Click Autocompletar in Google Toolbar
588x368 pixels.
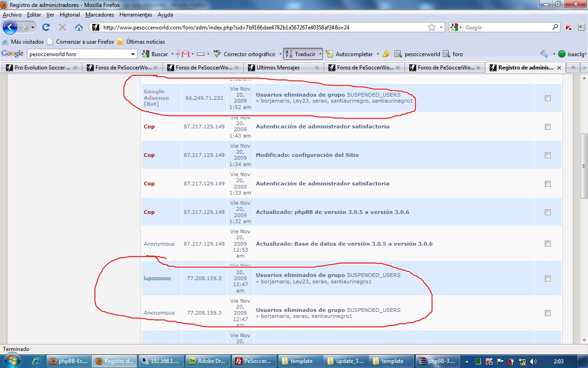350,54
